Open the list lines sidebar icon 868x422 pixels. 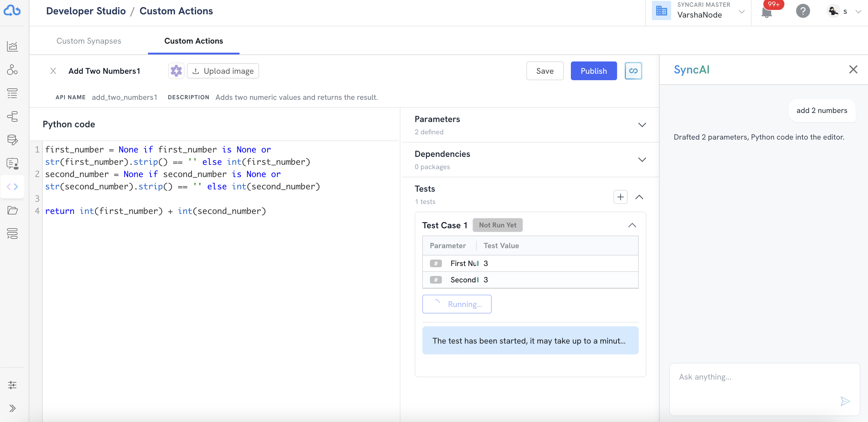point(13,93)
